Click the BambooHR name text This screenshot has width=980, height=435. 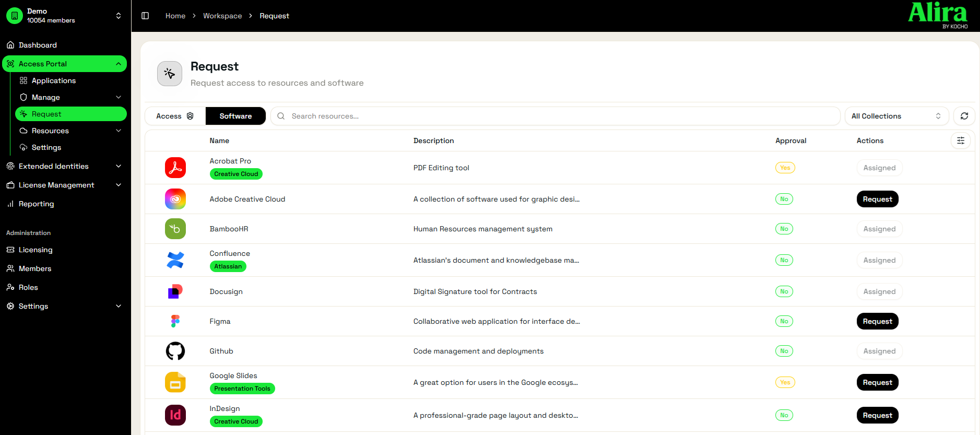tap(229, 229)
